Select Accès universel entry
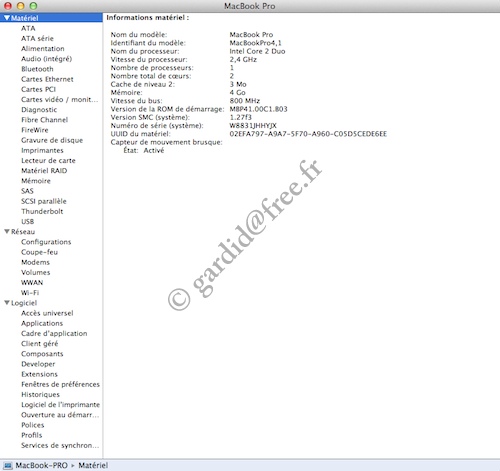The width and height of the screenshot is (500, 471). pos(47,313)
